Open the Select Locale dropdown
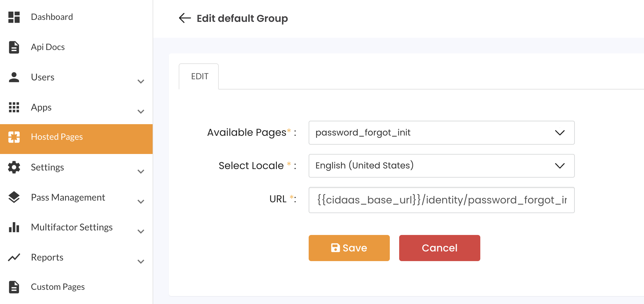This screenshot has height=304, width=644. click(x=441, y=166)
